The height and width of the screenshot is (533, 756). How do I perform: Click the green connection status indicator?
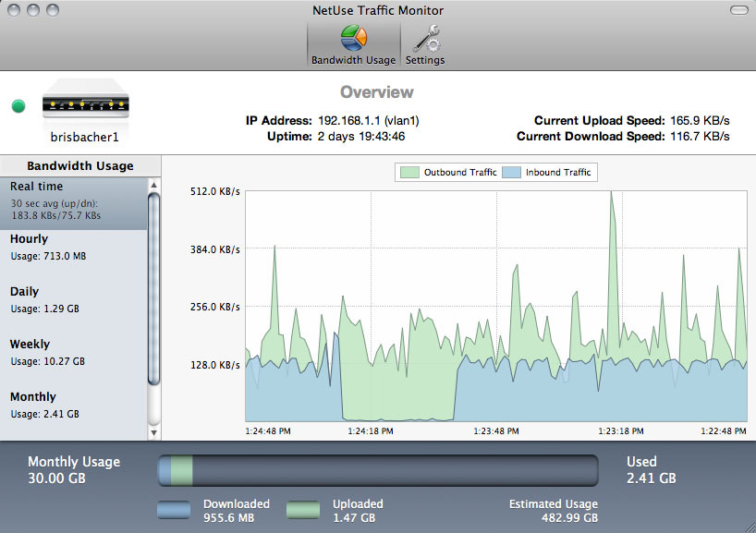click(18, 106)
